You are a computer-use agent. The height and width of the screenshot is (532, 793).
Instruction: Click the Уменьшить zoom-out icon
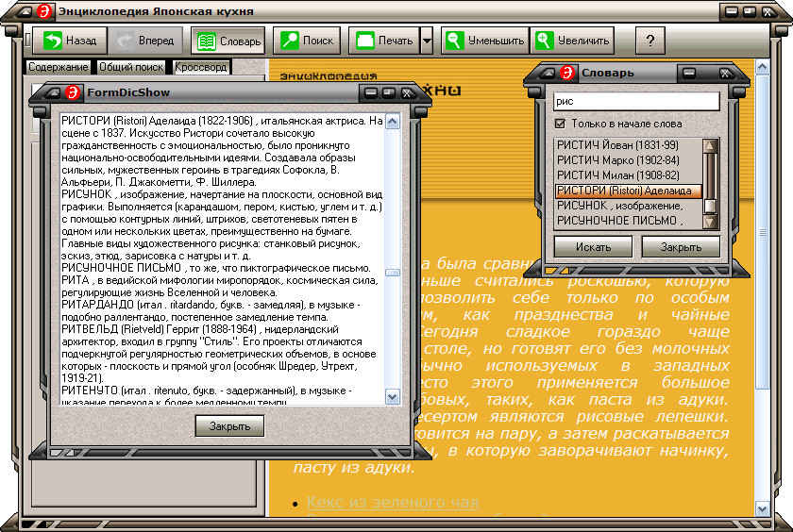tap(456, 41)
